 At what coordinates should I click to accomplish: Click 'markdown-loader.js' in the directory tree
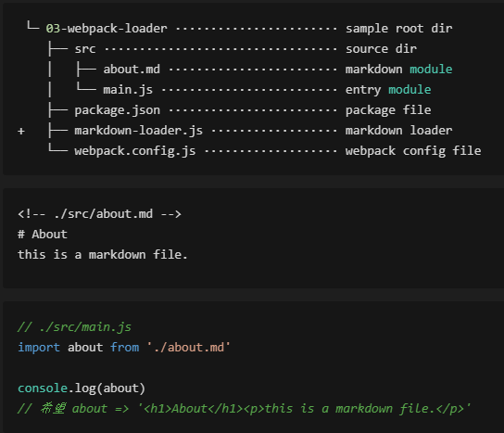(x=139, y=131)
